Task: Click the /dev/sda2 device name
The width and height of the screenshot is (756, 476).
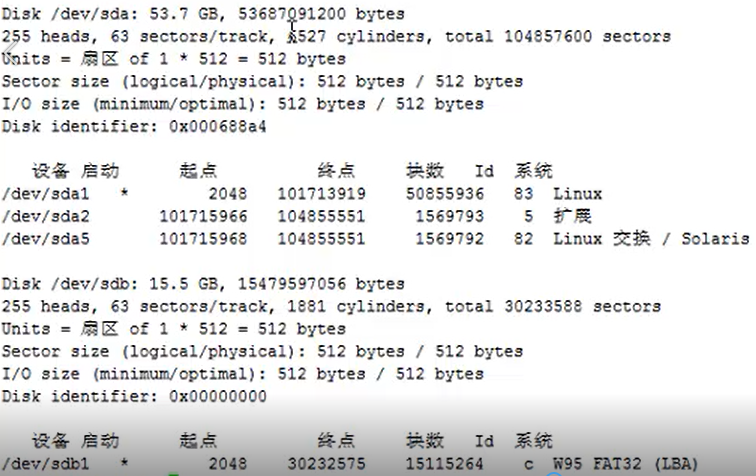Action: click(x=46, y=216)
